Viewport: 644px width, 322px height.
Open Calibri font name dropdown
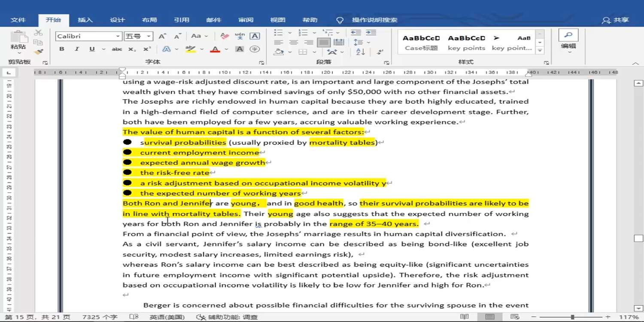(x=118, y=36)
